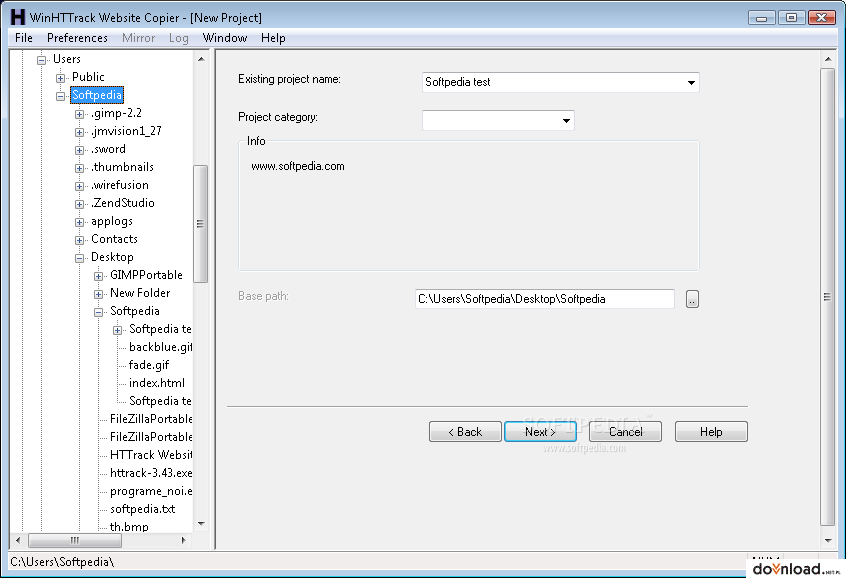Proceed with the Next button
This screenshot has height=578, width=846.
540,432
